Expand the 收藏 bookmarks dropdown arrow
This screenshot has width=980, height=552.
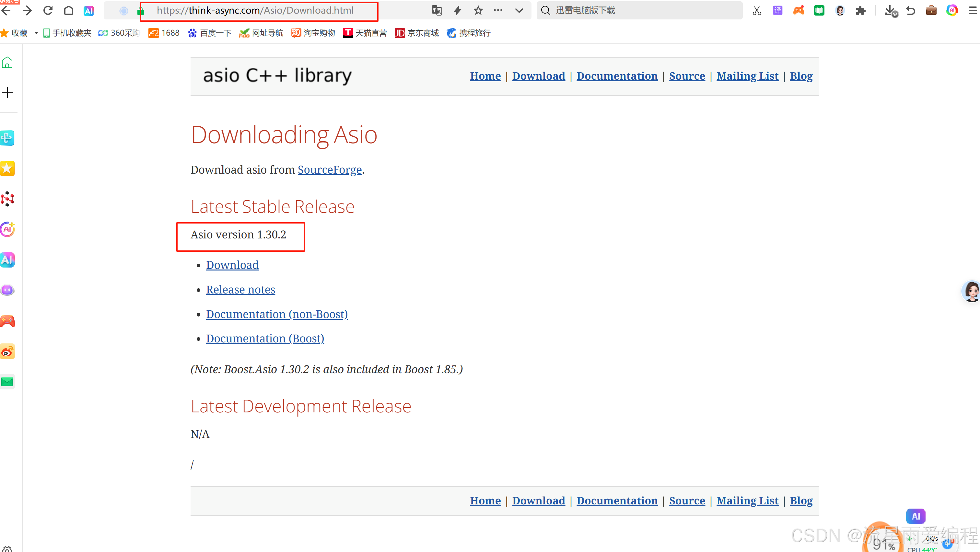tap(36, 33)
